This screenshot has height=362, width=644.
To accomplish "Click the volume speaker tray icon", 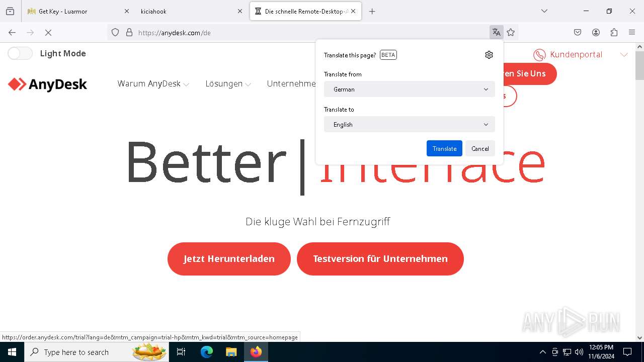I will click(x=579, y=352).
